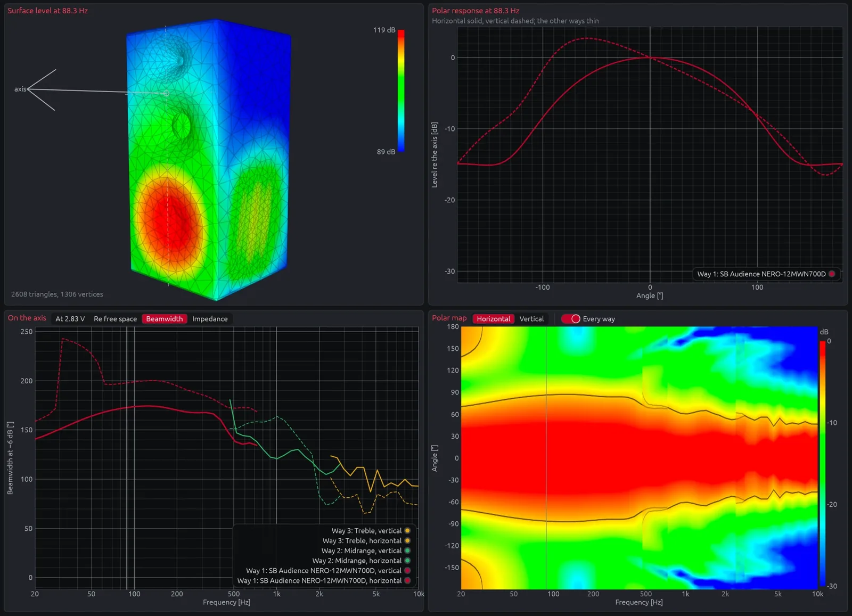Toggle Beamwidth legend "NERO-12MWN700D, horizontal" entry

pos(324,581)
